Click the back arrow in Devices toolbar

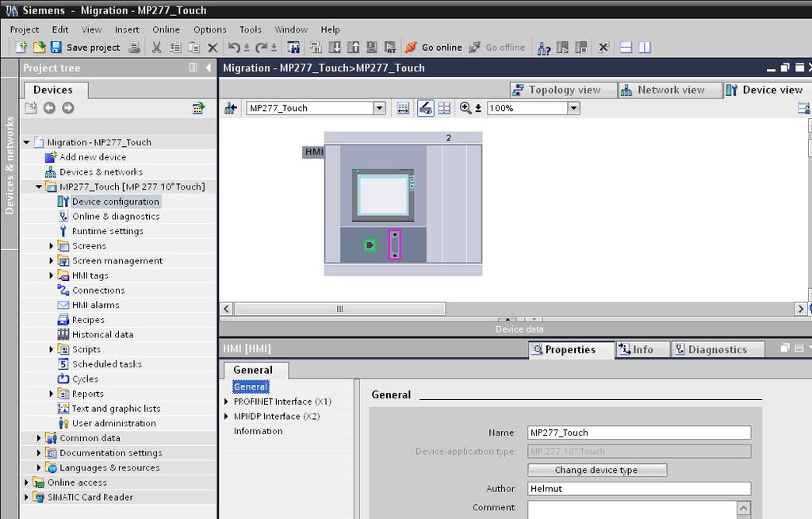(x=49, y=108)
